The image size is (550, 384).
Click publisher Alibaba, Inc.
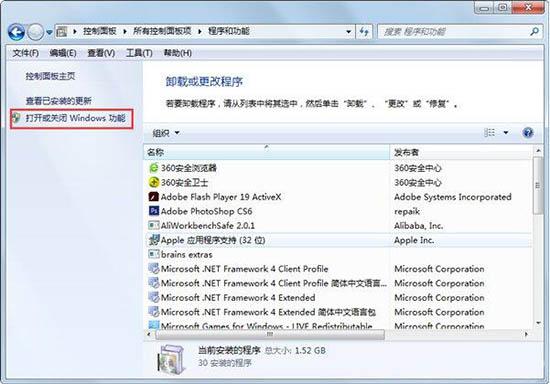click(418, 225)
